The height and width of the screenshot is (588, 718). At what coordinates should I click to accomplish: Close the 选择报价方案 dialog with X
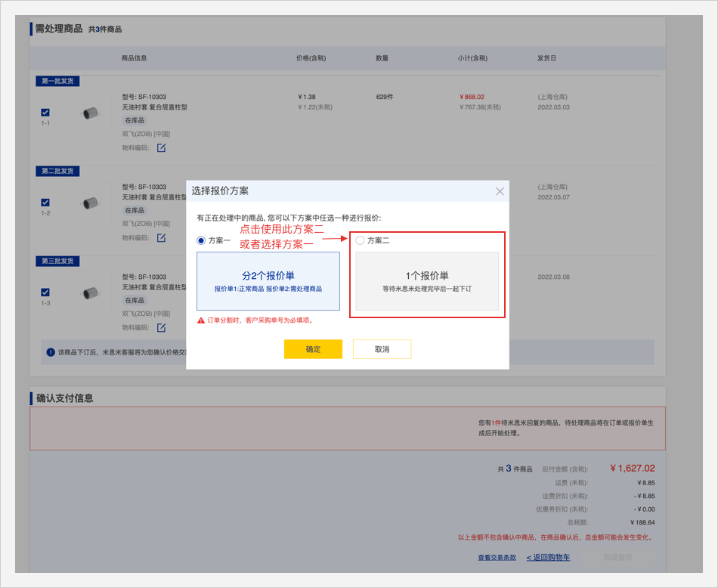coord(500,191)
